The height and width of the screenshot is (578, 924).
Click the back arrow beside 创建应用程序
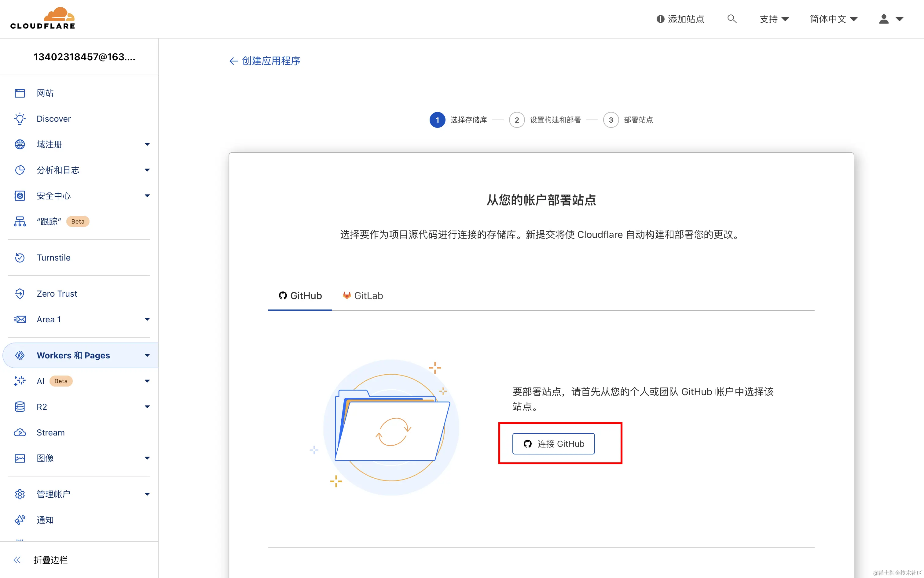[x=234, y=61]
